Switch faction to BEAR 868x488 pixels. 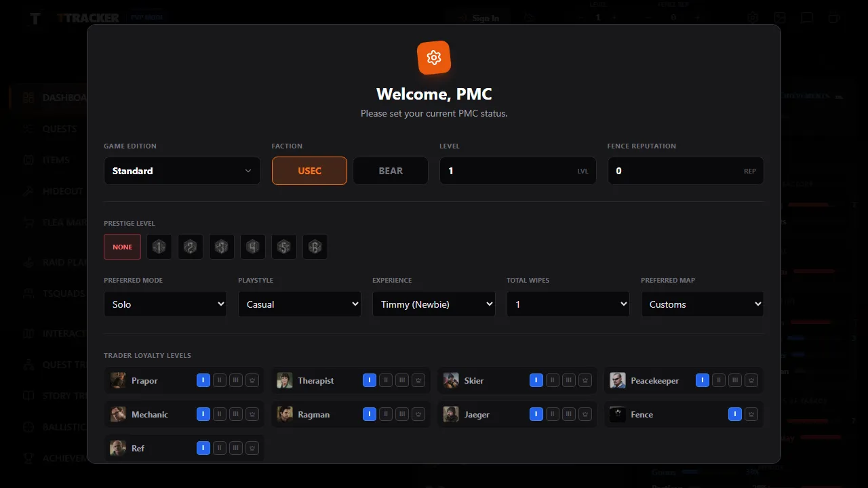point(391,171)
